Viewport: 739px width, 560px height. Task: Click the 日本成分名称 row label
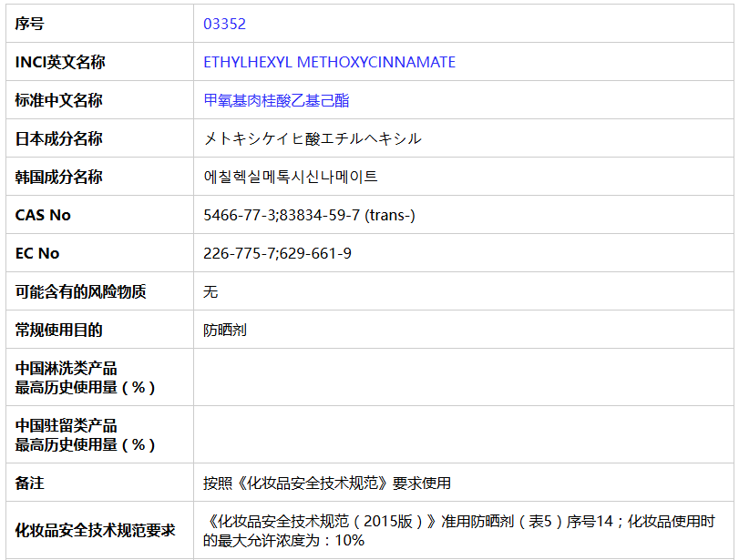(59, 138)
